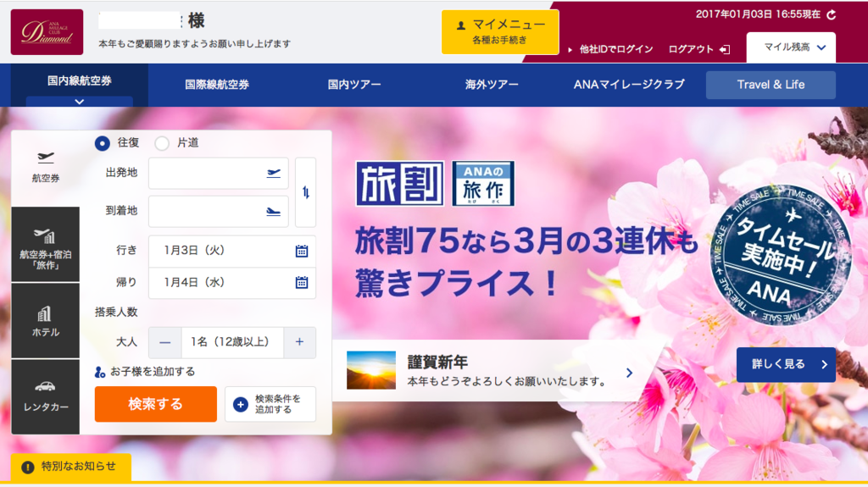The width and height of the screenshot is (868, 487).
Task: Open the calendar icon for 帰り
Action: coord(302,283)
